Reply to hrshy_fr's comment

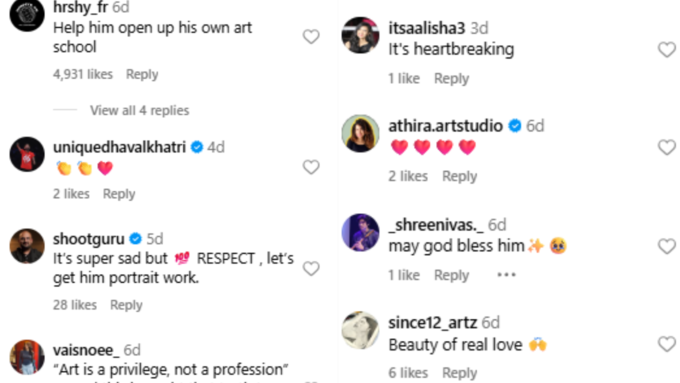tap(142, 74)
